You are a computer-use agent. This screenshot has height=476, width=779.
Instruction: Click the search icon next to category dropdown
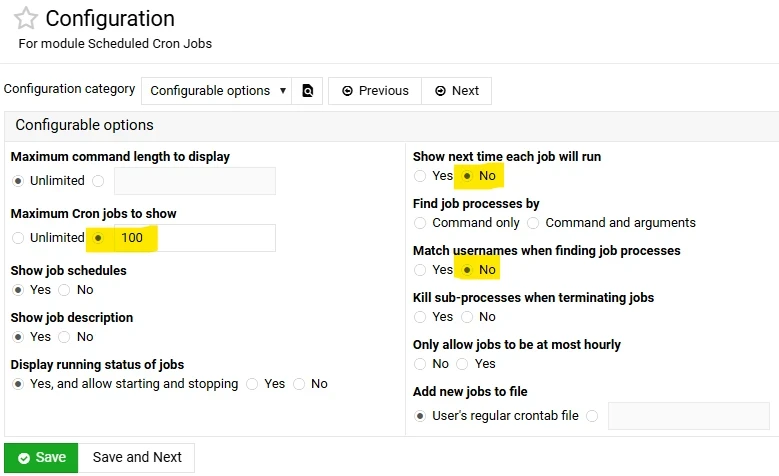tap(308, 91)
